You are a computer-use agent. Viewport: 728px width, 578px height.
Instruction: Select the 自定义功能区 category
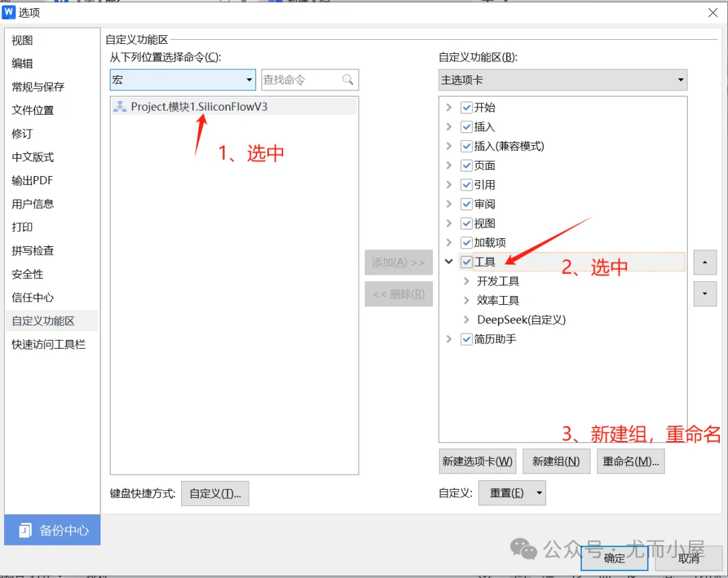52,321
